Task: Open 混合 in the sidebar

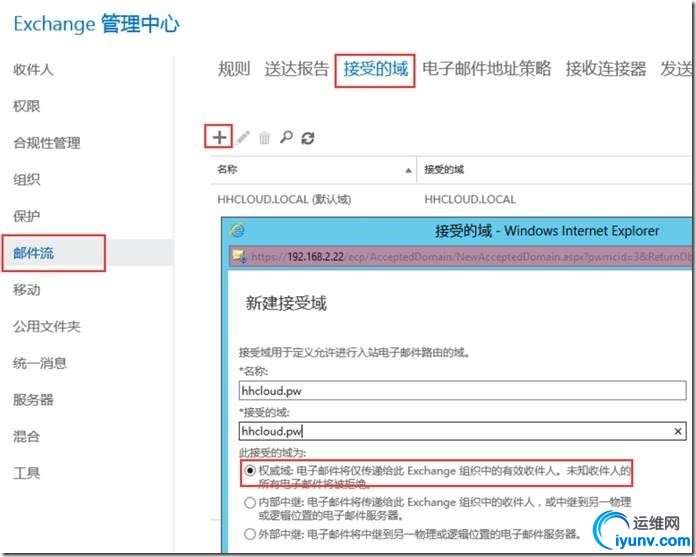Action: click(x=27, y=436)
